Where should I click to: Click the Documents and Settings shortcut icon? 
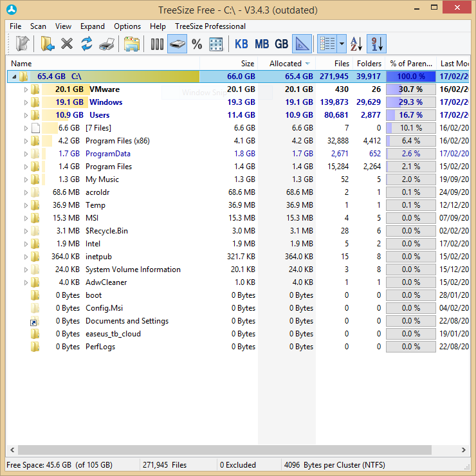click(x=35, y=321)
